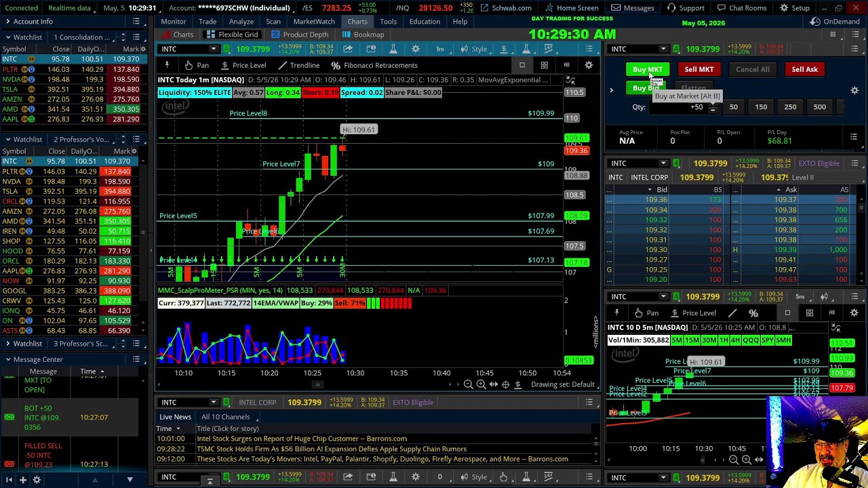This screenshot has height=488, width=868.
Task: Collapse the first Watchlist 1 Consolidation section
Action: pos(7,37)
